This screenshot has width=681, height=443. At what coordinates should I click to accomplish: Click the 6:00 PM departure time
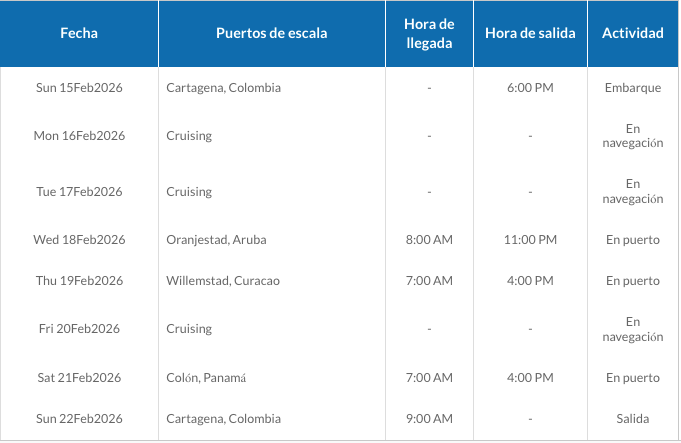[530, 88]
